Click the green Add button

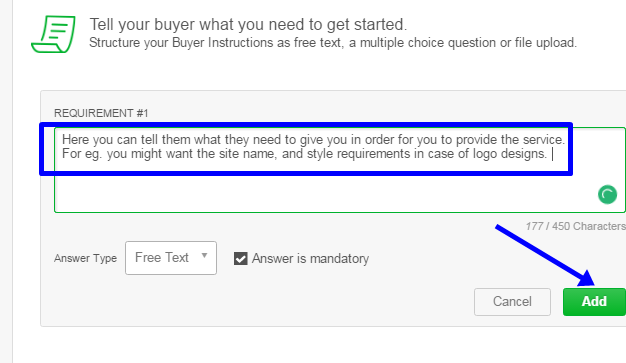pos(594,302)
